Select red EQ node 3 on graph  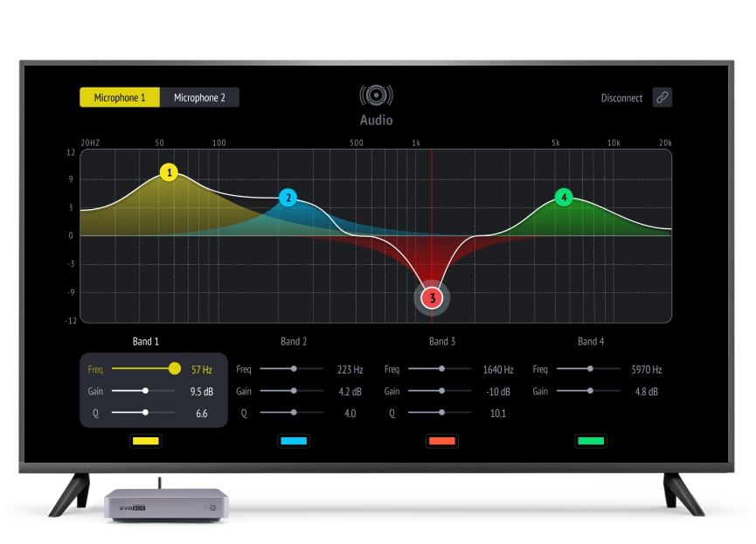(432, 298)
